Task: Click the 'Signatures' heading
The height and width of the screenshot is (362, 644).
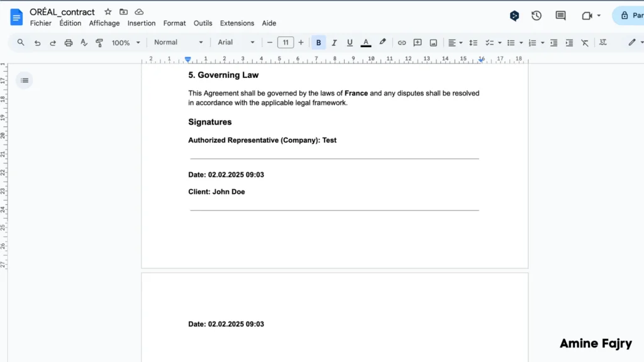Action: [210, 122]
